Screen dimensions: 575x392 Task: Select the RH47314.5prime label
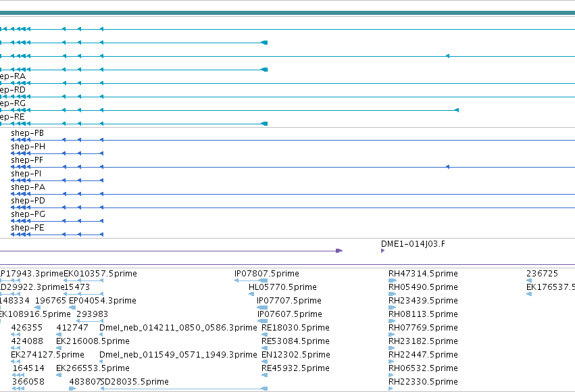423,274
